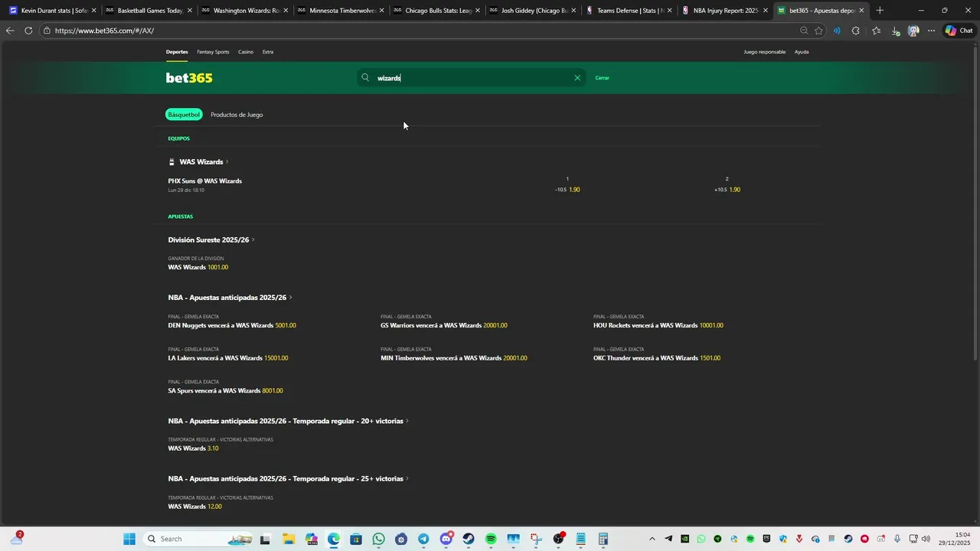Select WAS Wizards 20+ victorias odds 3.10
Image resolution: width=980 pixels, height=551 pixels.
tap(194, 448)
